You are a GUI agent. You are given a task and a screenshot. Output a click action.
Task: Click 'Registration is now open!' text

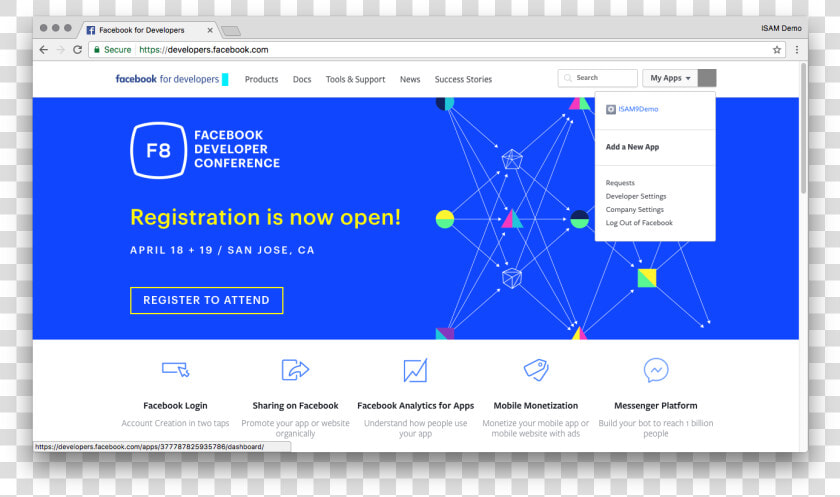265,217
